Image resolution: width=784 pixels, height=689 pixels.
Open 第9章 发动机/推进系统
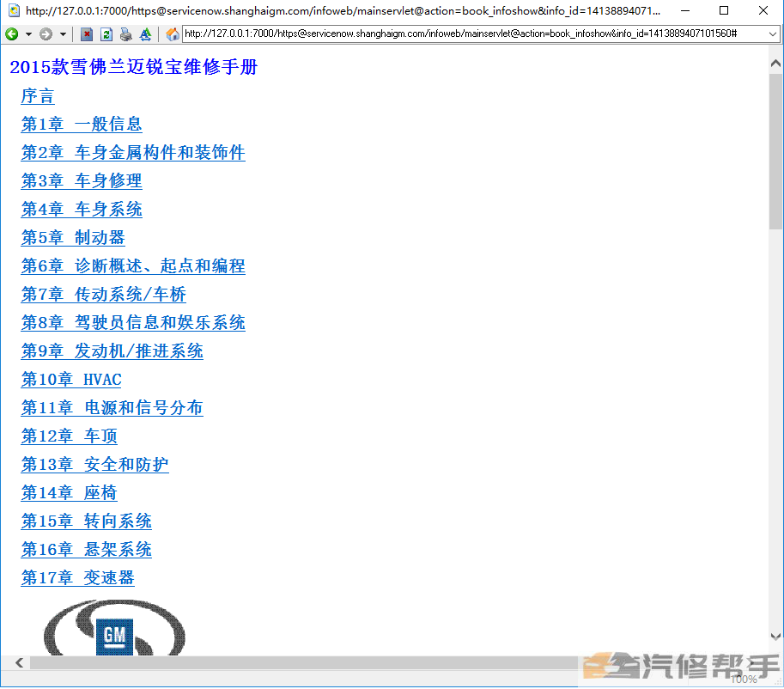pos(112,351)
